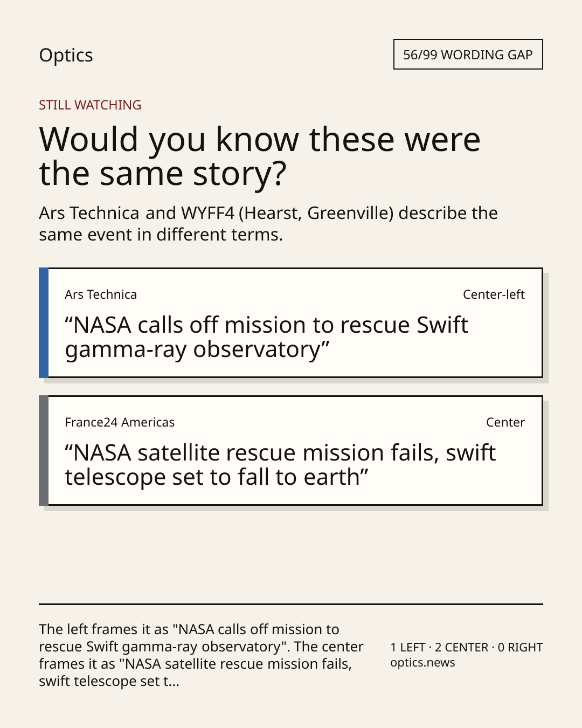582x728 pixels.
Task: Select the STILL WATCHING label
Action: coord(90,105)
